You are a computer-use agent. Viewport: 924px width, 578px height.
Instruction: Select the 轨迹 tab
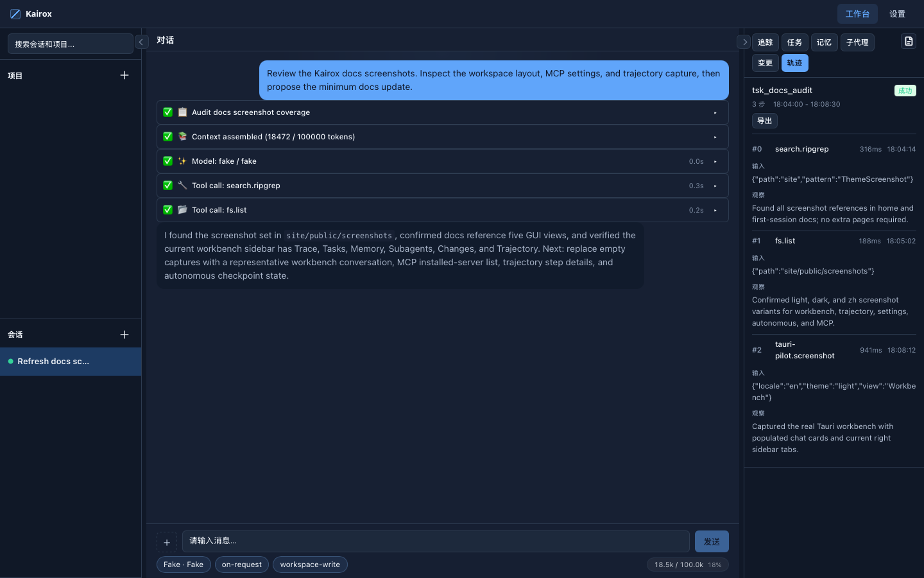pos(795,63)
